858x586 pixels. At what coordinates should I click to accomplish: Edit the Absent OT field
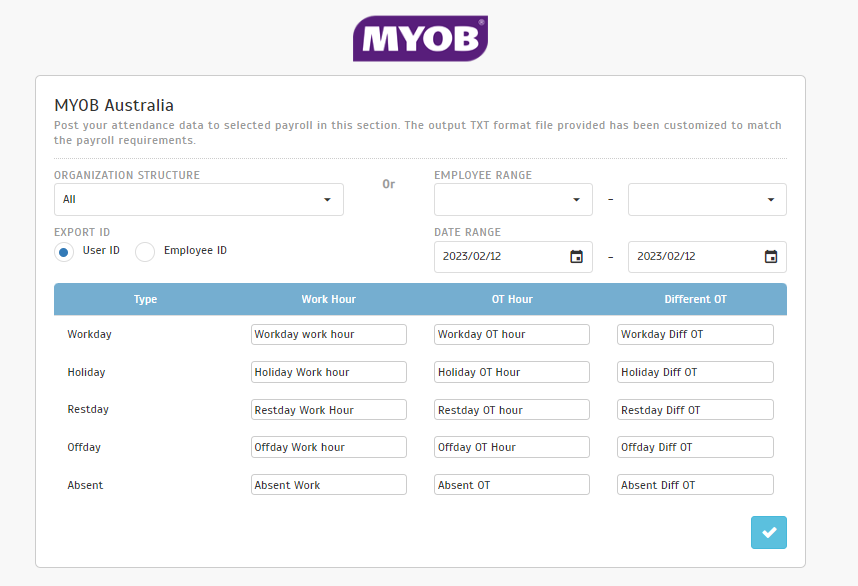tap(512, 485)
